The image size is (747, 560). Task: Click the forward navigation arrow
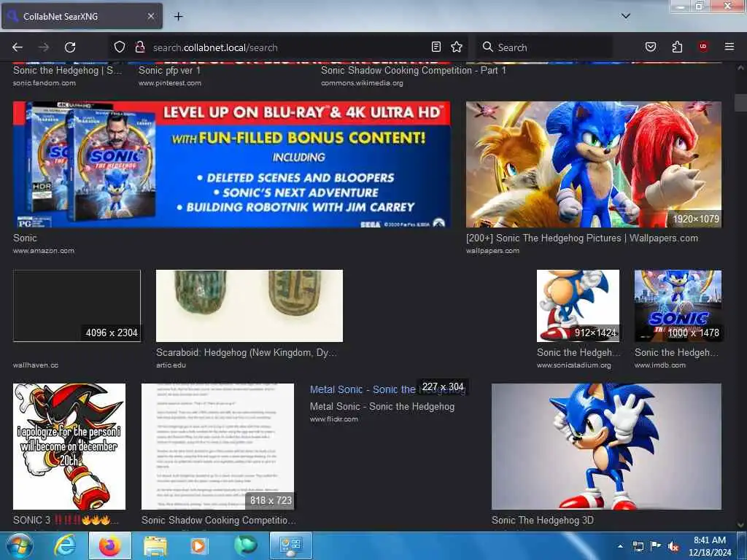[44, 47]
